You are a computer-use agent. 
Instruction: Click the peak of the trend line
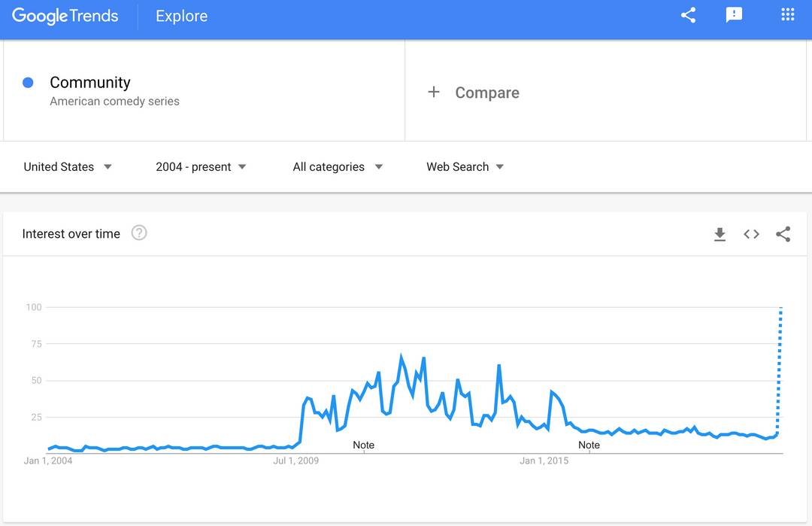pyautogui.click(x=401, y=351)
